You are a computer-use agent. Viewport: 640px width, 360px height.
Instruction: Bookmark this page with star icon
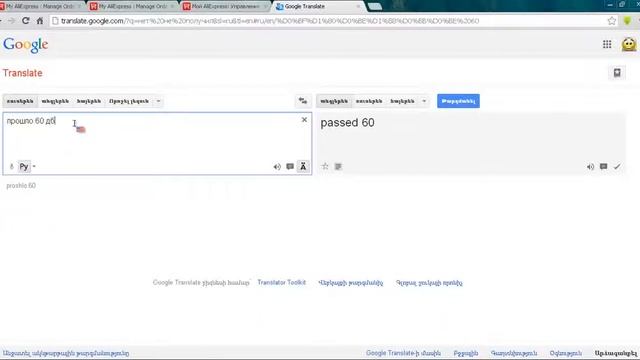tap(611, 21)
